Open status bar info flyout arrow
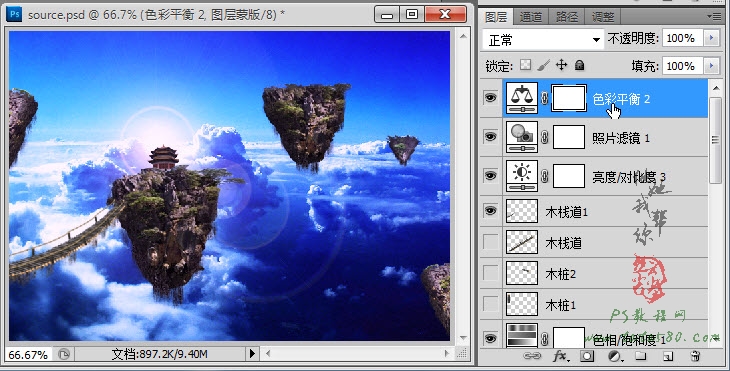730x371 pixels. pos(252,354)
